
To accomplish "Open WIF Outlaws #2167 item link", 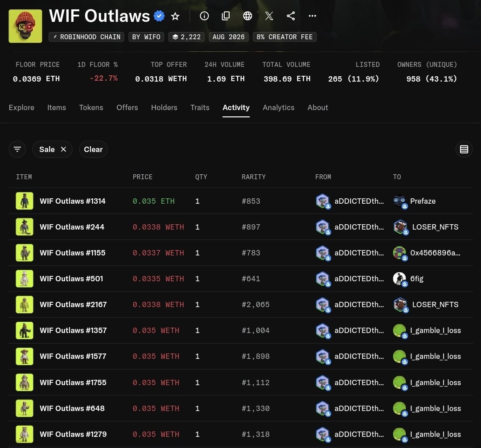I will click(73, 304).
